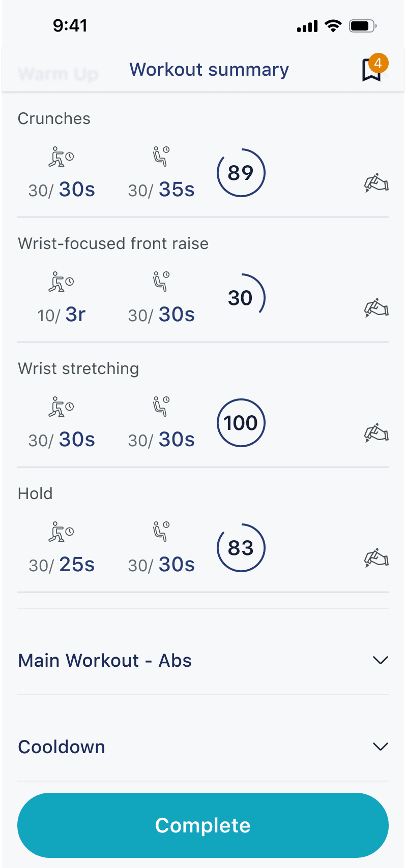The width and height of the screenshot is (406, 868).
Task: Tap the edit icon for Hold exercise
Action: tap(376, 558)
